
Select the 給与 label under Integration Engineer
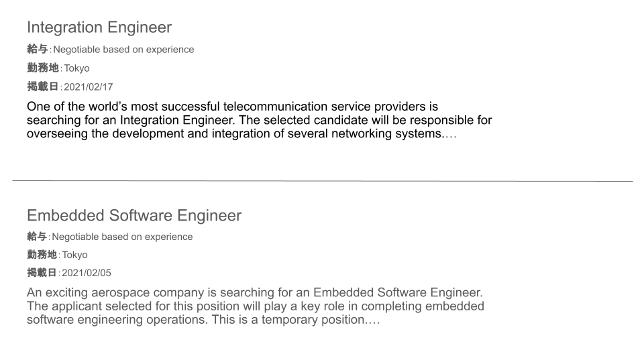38,49
